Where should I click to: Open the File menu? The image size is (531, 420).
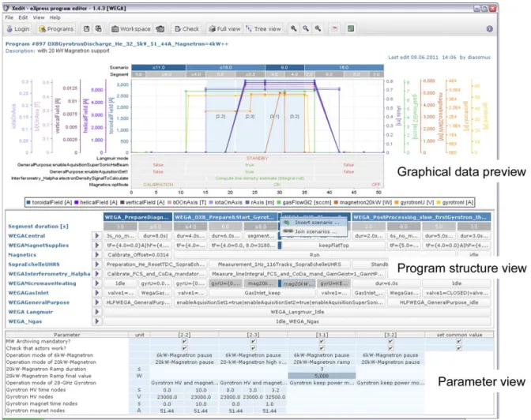9,17
